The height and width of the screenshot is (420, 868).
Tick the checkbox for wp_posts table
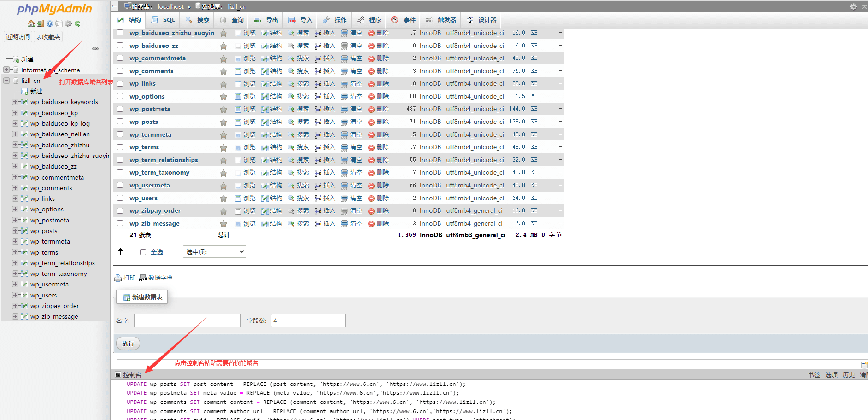120,122
